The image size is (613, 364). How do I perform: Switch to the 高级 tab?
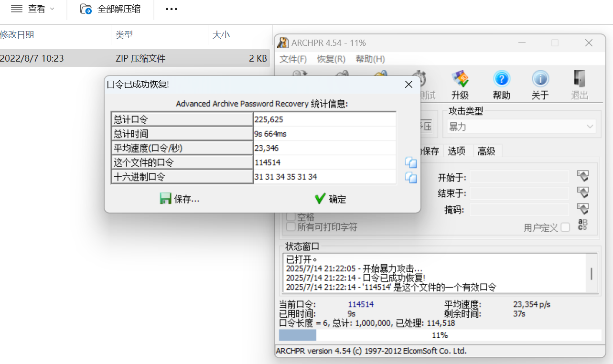(486, 151)
